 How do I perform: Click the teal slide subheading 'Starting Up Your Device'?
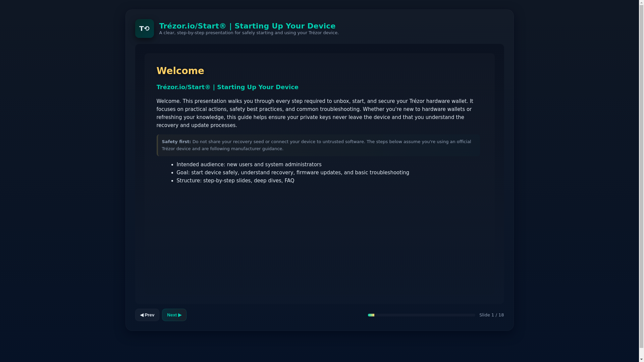tap(227, 87)
